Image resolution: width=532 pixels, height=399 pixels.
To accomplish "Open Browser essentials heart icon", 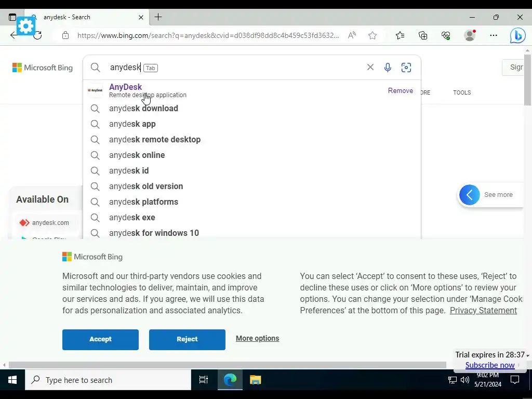I will click(x=446, y=35).
